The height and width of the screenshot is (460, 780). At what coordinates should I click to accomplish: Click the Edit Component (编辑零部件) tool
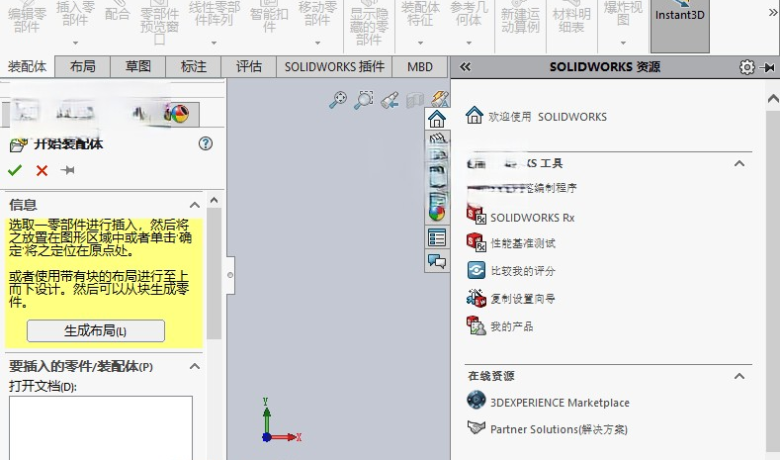click(x=27, y=19)
